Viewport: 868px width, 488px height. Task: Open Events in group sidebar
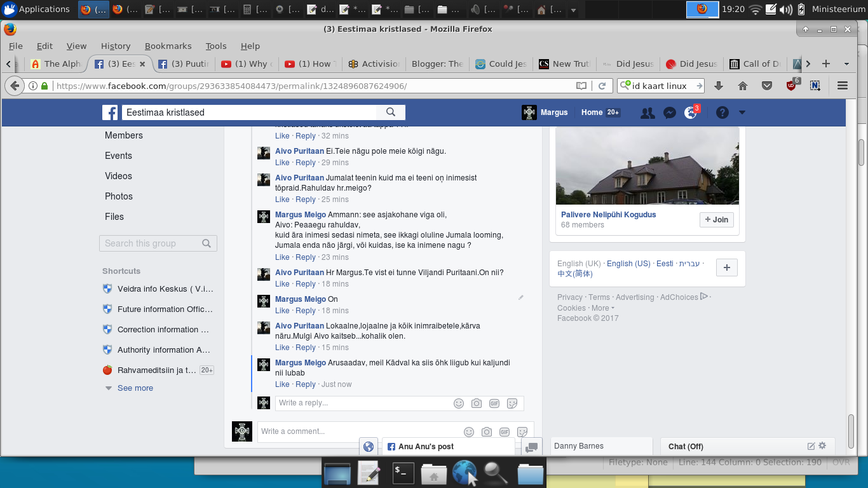click(x=119, y=156)
